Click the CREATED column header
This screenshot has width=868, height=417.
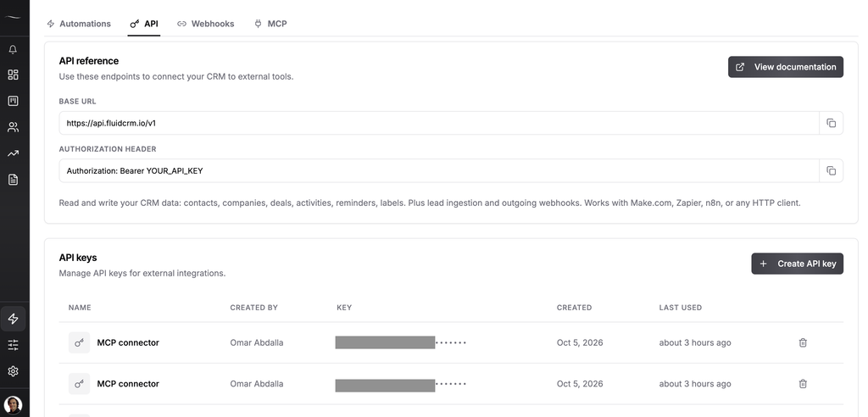(574, 308)
